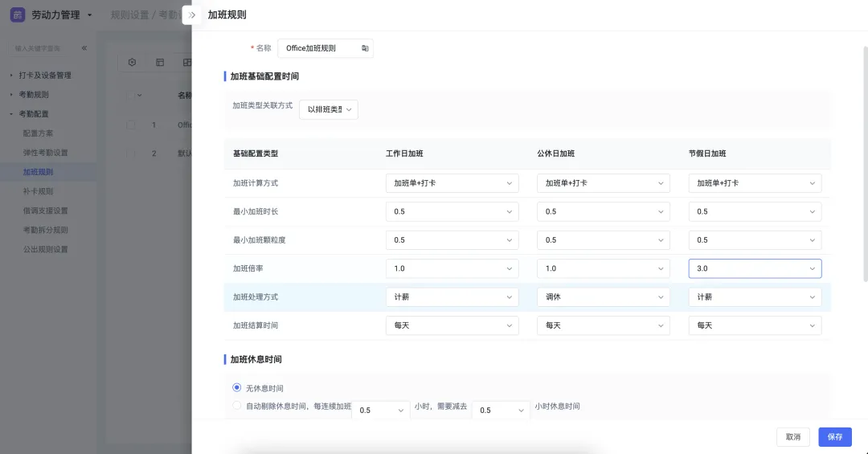This screenshot has height=454, width=868.
Task: Expand the 打卡及设备管理 tree node
Action: pos(11,76)
